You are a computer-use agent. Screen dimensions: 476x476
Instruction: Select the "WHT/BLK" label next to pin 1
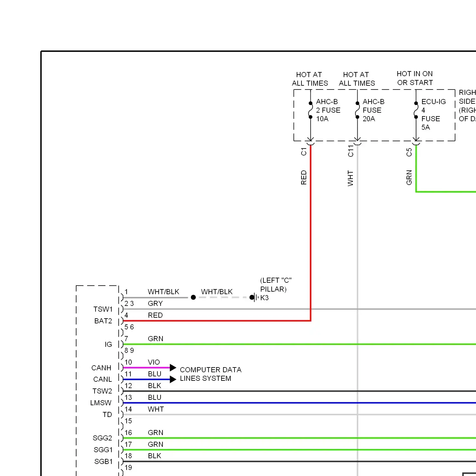coord(163,292)
